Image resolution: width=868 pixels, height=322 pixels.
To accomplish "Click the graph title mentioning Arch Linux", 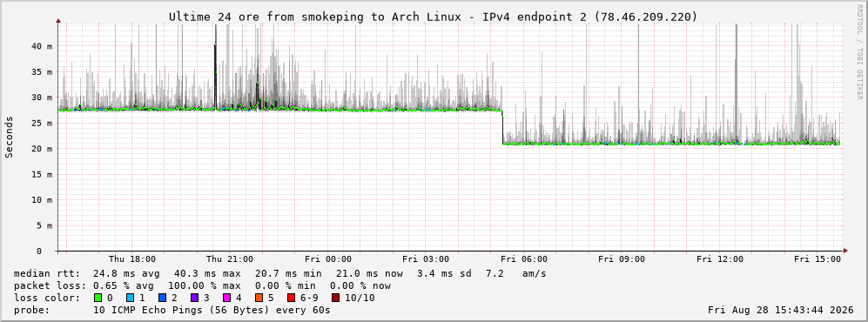I will 433,17.
